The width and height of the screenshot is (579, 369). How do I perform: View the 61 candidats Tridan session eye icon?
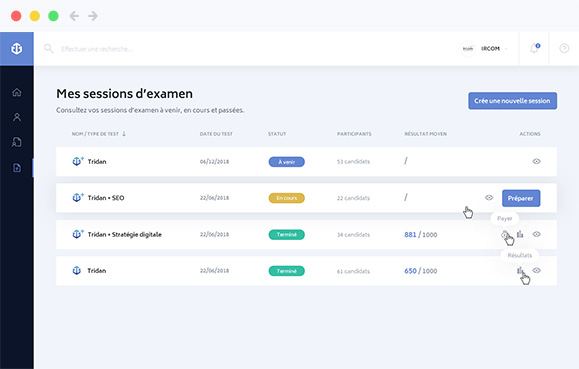tap(537, 270)
